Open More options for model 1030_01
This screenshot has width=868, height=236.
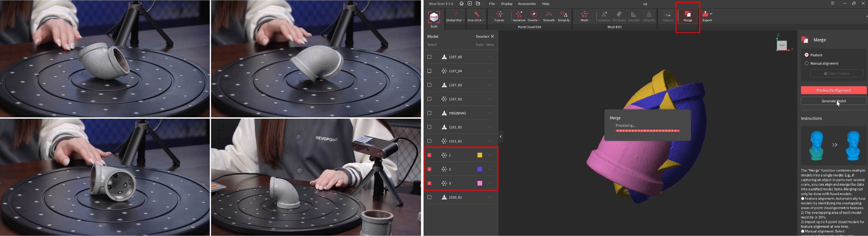(x=490, y=197)
